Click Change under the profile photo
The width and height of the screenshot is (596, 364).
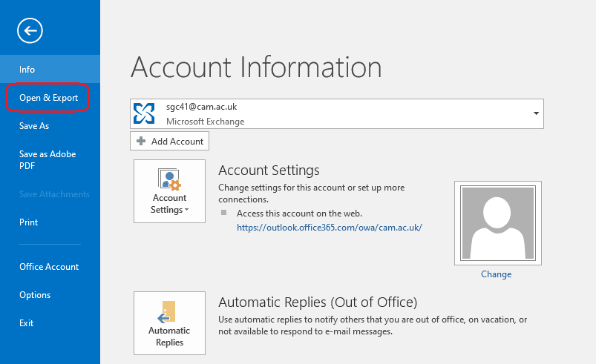(x=496, y=274)
